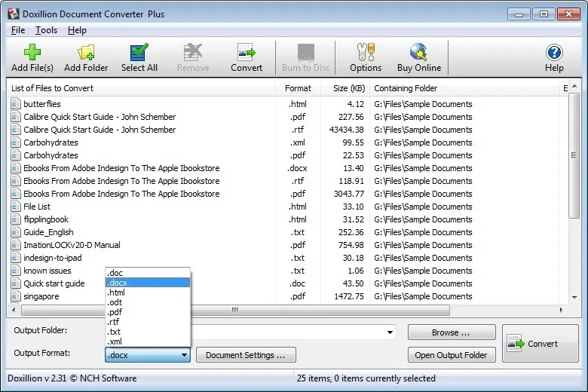Click the size value 43434.38
The width and height of the screenshot is (588, 392).
click(346, 130)
